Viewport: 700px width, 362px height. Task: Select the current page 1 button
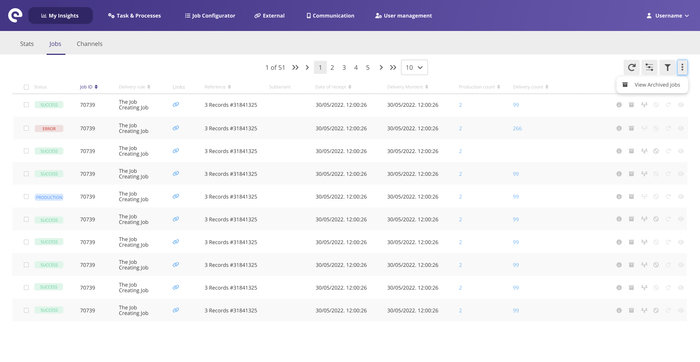coord(320,67)
